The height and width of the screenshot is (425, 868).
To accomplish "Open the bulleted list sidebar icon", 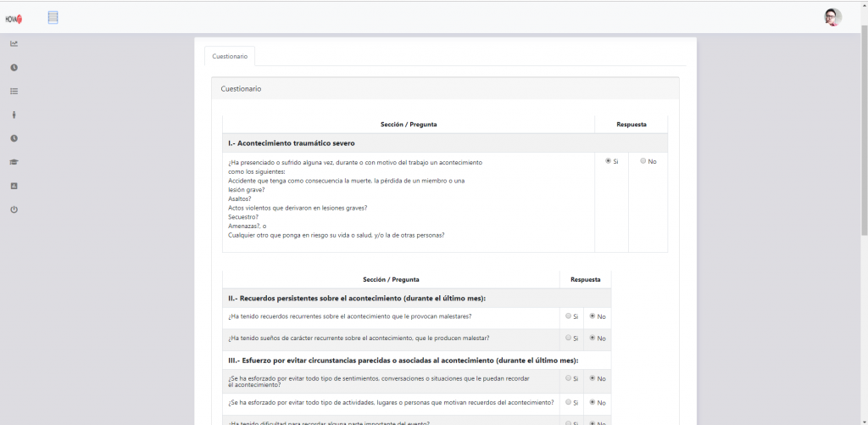I will tap(14, 91).
